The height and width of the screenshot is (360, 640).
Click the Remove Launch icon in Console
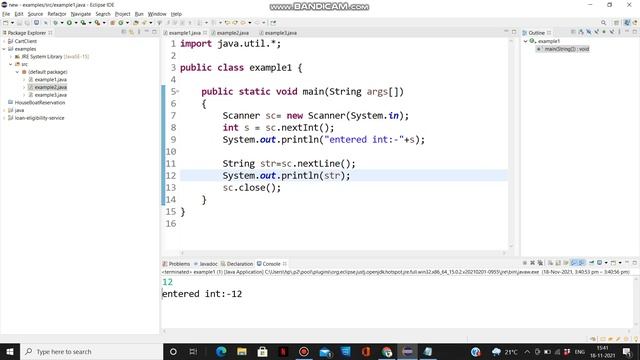[x=533, y=263]
